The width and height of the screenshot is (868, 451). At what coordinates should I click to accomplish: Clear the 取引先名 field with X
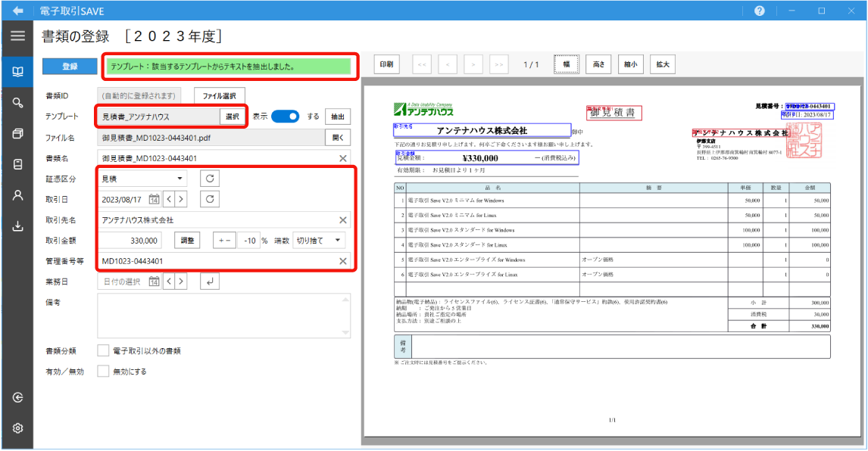pyautogui.click(x=342, y=220)
